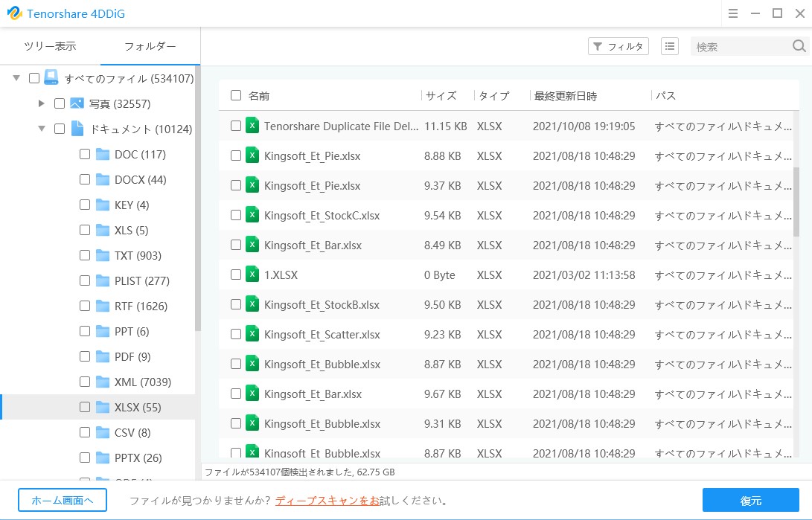
Task: Click the RTF folder icon
Action: coord(103,306)
